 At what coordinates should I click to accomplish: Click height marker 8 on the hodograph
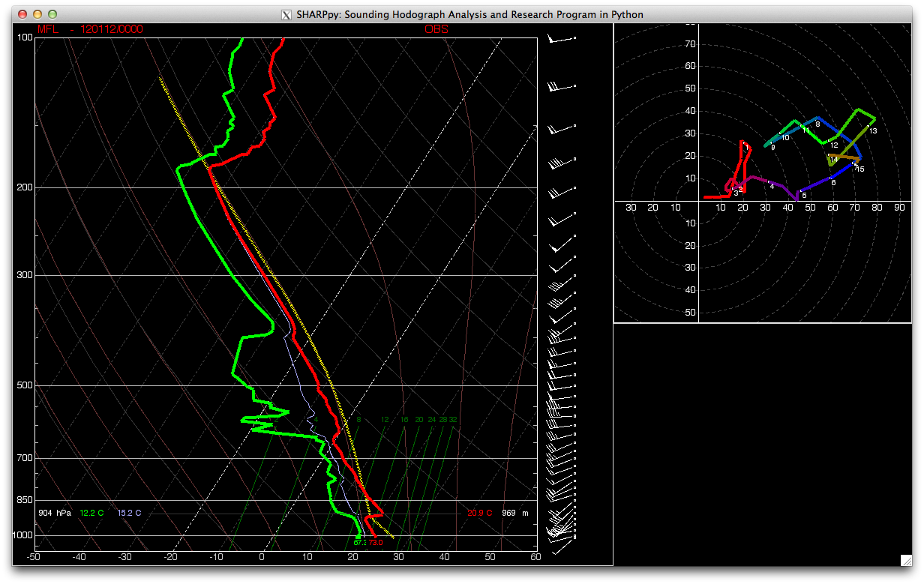pyautogui.click(x=817, y=124)
